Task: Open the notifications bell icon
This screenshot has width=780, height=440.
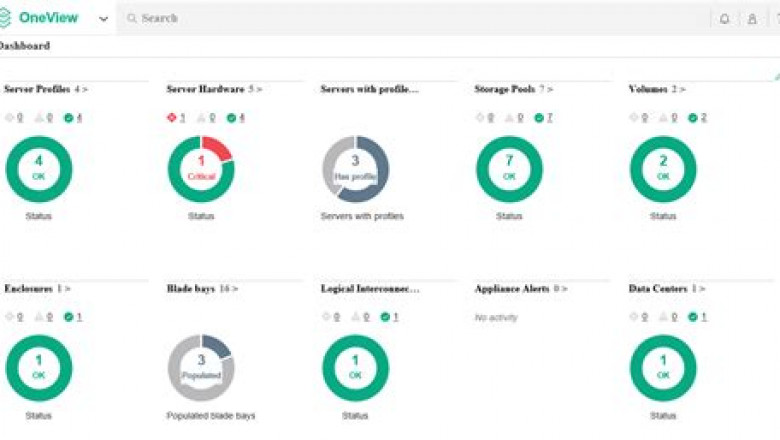Action: click(724, 19)
